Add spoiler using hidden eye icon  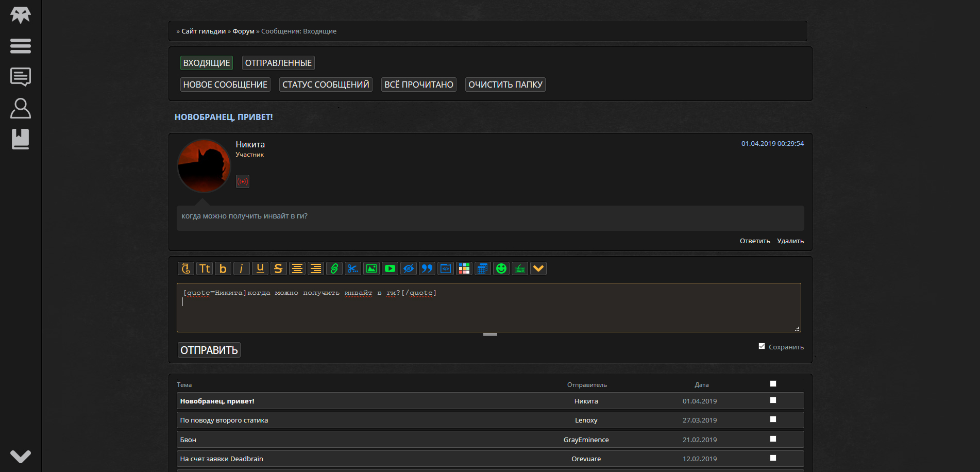(x=409, y=268)
